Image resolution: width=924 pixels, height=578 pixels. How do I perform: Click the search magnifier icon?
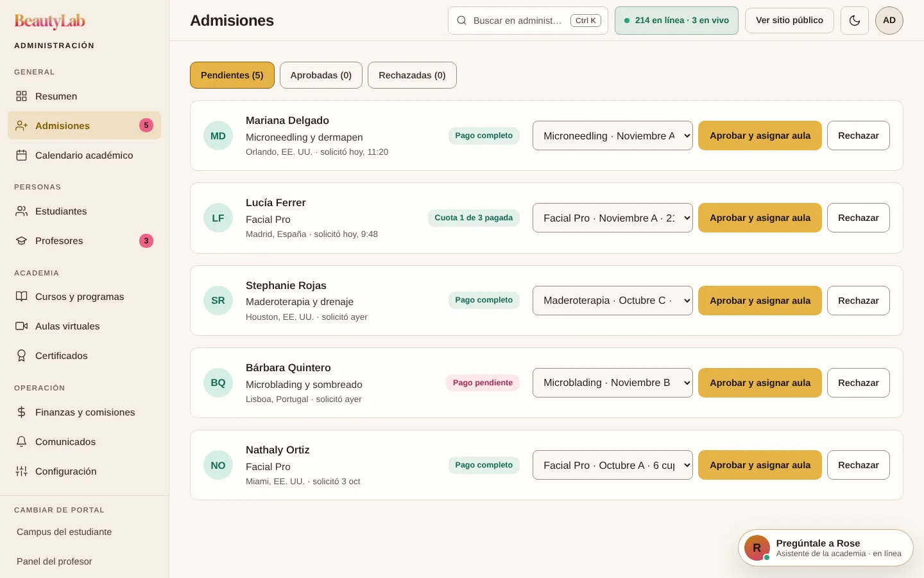[461, 21]
